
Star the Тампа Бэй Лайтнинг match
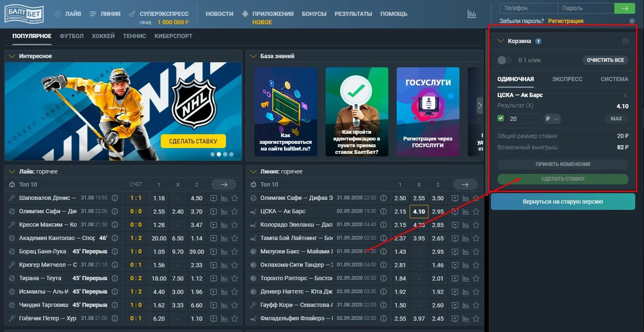point(476,238)
